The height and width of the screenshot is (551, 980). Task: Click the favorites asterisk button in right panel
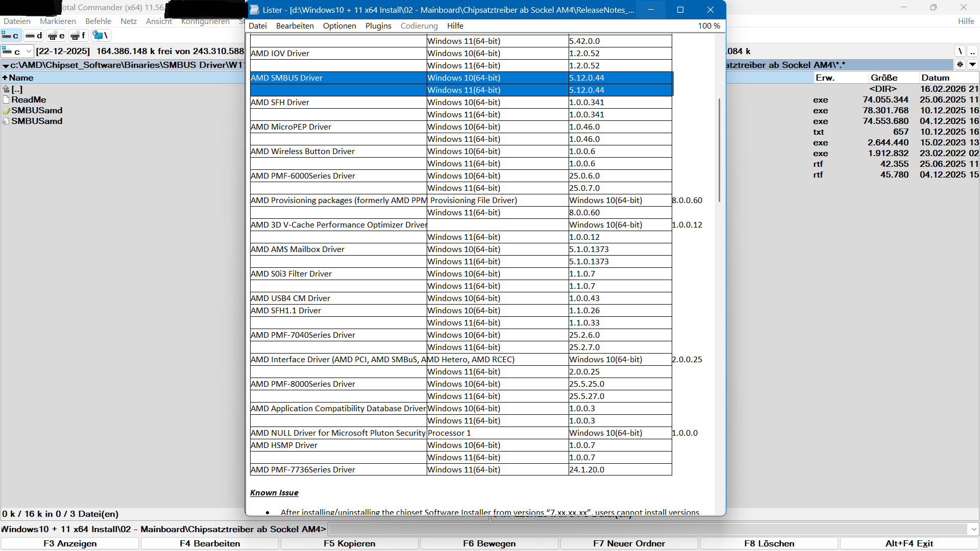click(960, 64)
